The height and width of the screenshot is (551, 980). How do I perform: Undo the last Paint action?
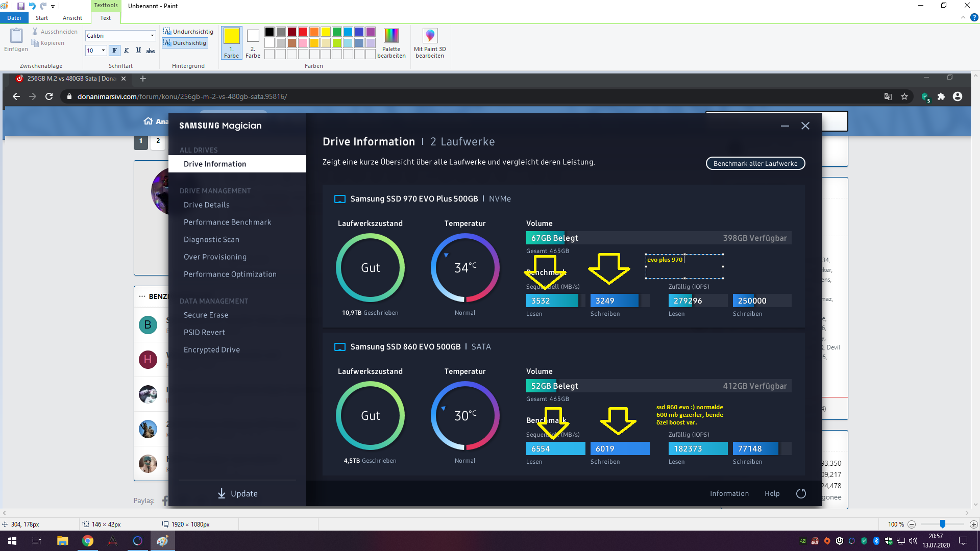pyautogui.click(x=33, y=6)
